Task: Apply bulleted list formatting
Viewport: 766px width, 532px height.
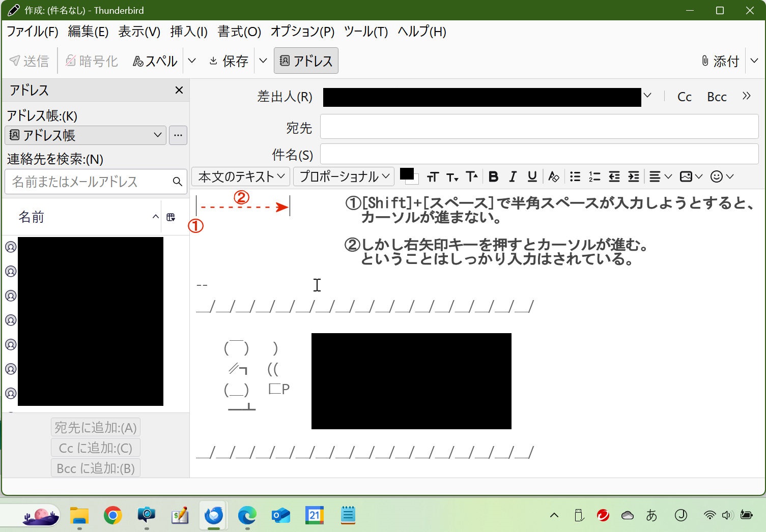Action: click(x=575, y=176)
